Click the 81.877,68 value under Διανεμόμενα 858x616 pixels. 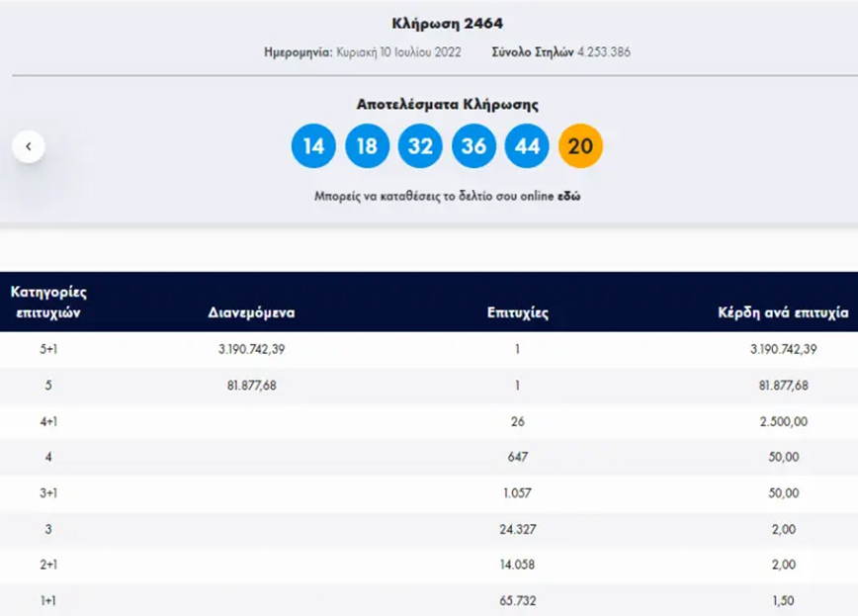(x=251, y=386)
